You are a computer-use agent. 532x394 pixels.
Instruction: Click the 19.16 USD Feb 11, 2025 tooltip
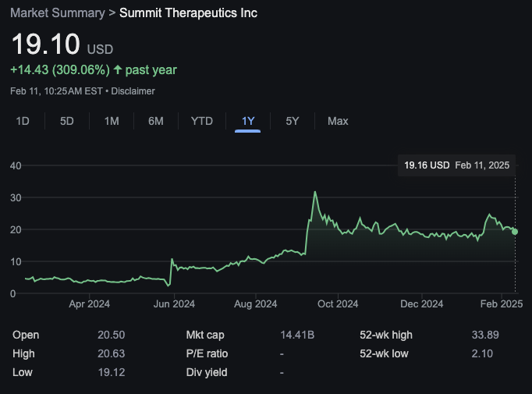(x=456, y=165)
